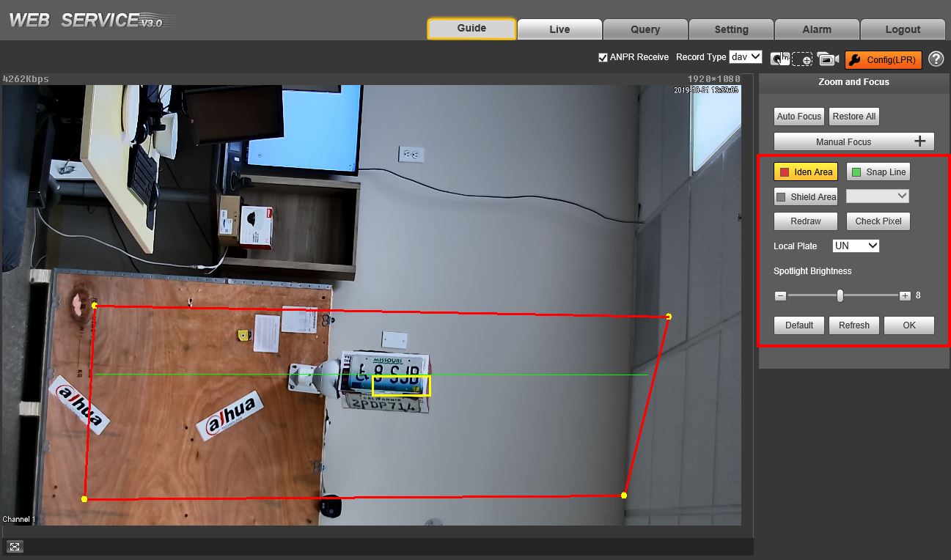
Task: Expand the Manual Focus section
Action: point(853,141)
